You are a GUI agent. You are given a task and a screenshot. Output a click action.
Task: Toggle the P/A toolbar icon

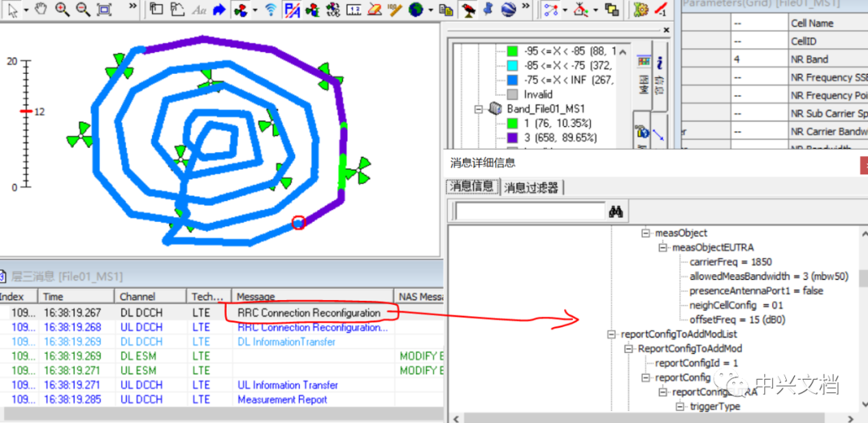click(x=292, y=10)
